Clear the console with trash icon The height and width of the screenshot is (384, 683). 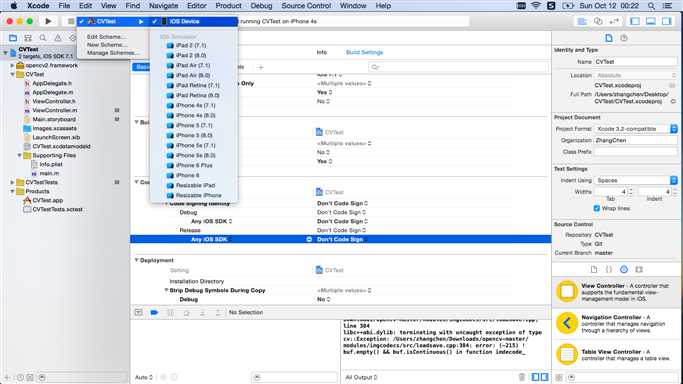[522, 377]
